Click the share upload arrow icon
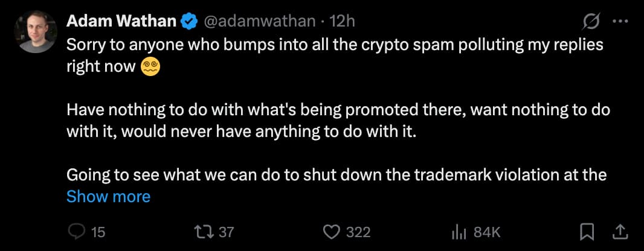 pos(620,231)
